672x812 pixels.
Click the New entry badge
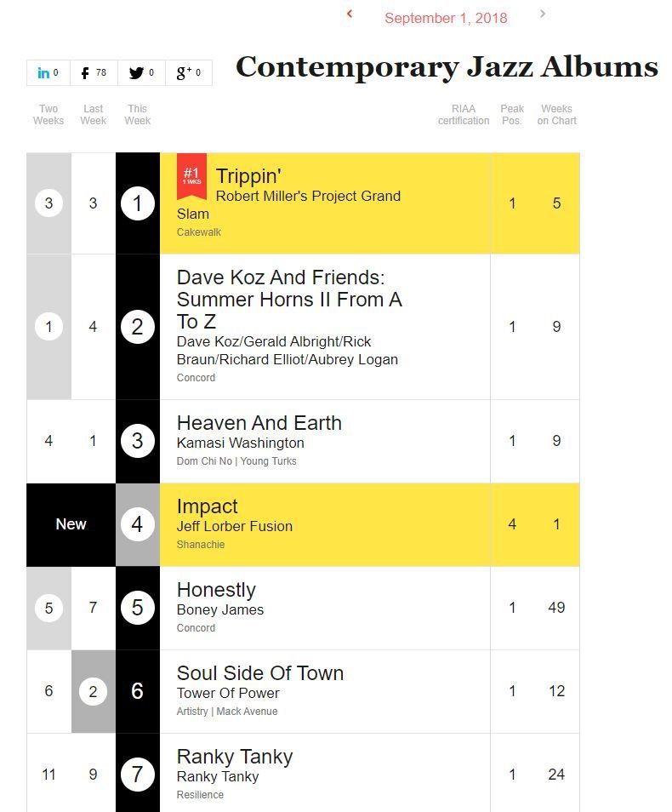(71, 524)
